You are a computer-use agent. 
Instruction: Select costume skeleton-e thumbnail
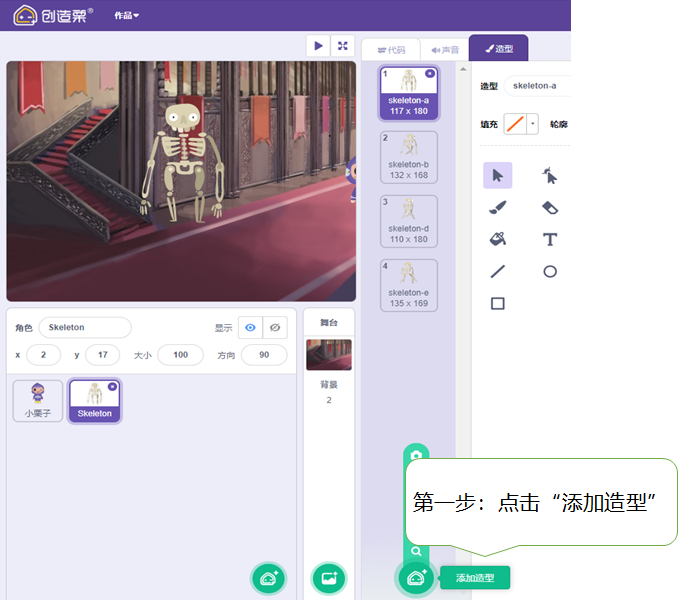[408, 285]
